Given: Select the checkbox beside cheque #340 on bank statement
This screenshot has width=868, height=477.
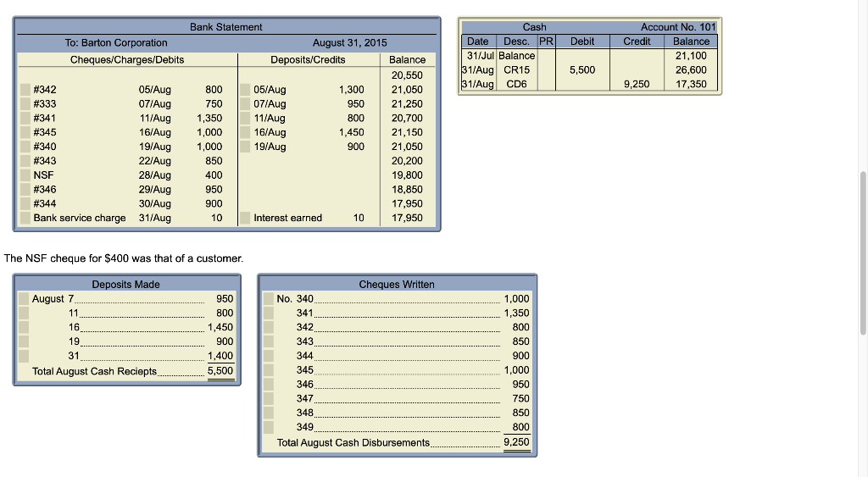Looking at the screenshot, I should point(25,147).
